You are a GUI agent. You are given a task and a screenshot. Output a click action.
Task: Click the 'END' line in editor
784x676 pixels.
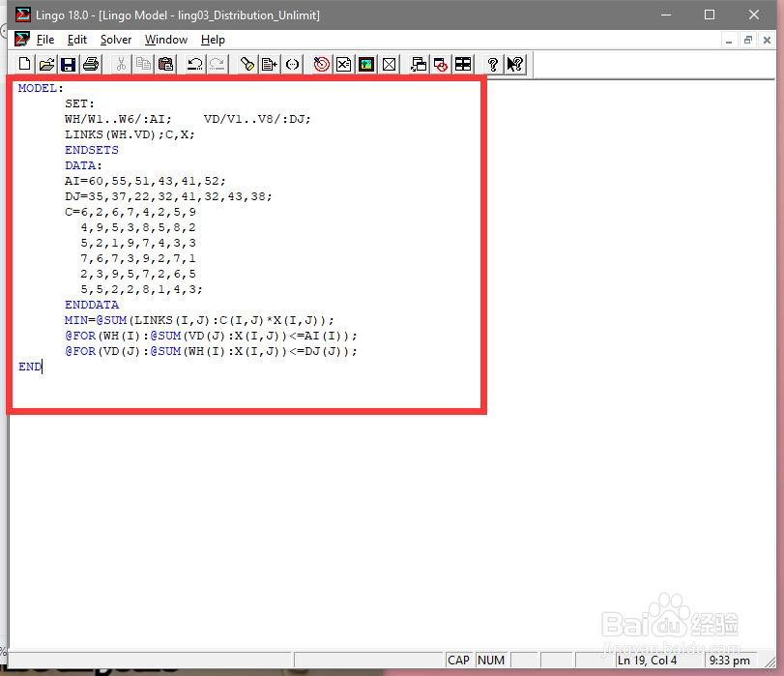point(30,367)
